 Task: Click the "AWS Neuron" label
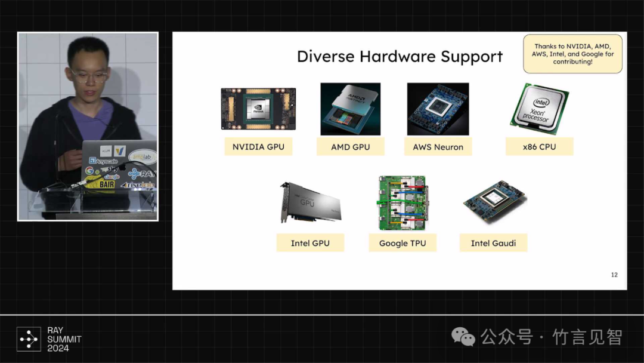[438, 147]
